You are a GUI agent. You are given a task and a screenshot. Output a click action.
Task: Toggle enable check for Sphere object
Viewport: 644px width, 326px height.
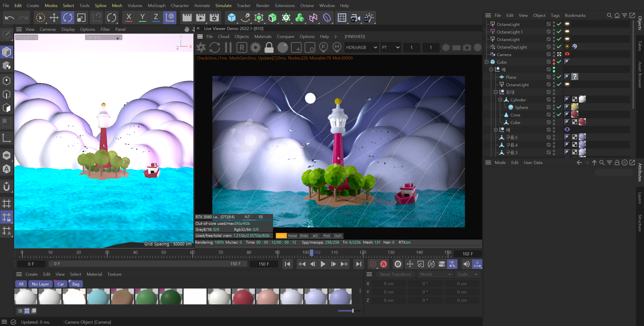pos(559,107)
